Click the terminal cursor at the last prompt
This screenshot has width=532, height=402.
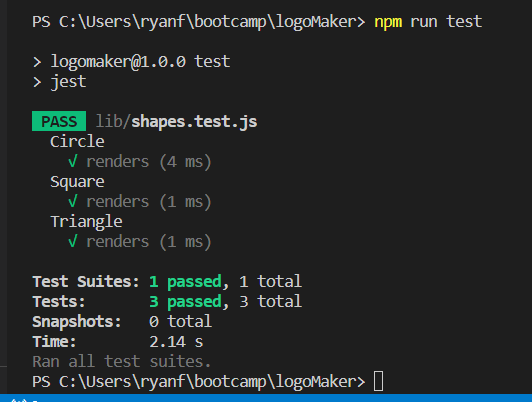(x=378, y=381)
